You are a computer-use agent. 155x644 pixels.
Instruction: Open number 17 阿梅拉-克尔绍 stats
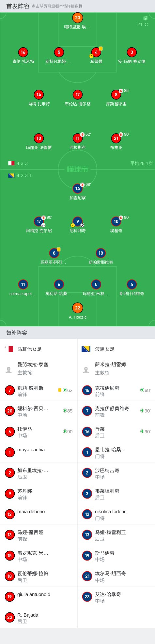(39, 221)
